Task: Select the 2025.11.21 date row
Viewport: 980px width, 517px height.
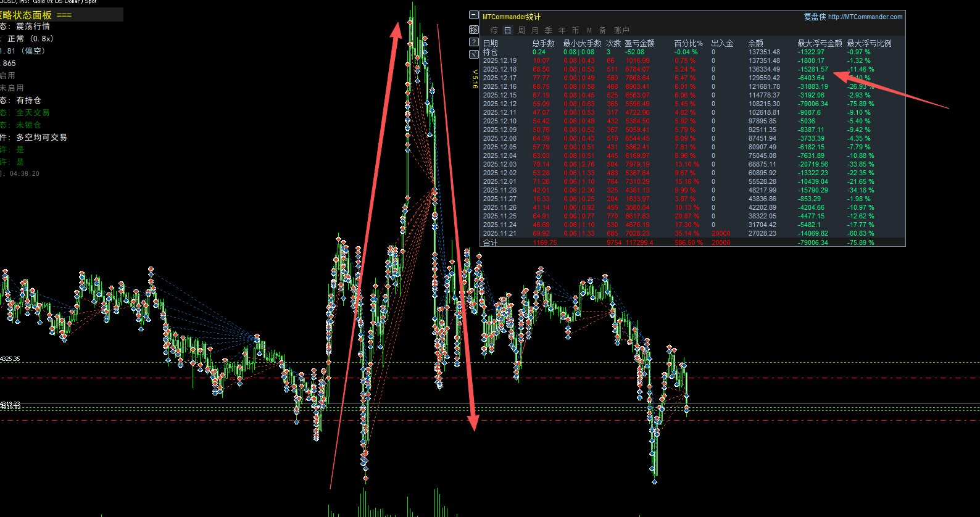Action: 500,233
